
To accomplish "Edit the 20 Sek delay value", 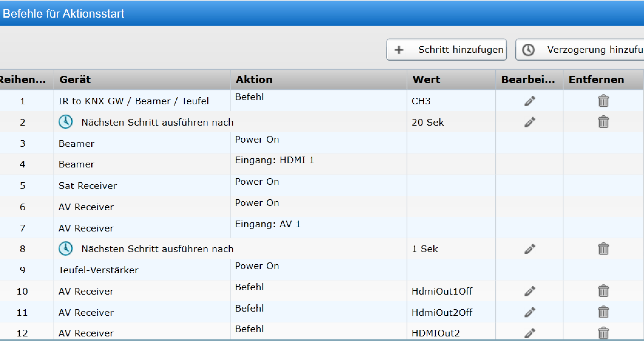I will 529,122.
